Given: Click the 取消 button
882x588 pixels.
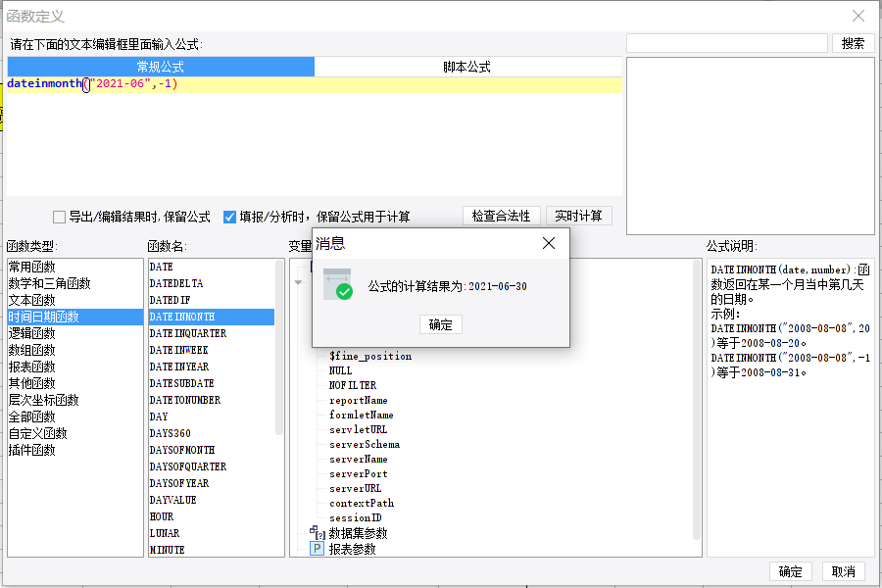Looking at the screenshot, I should click(843, 571).
